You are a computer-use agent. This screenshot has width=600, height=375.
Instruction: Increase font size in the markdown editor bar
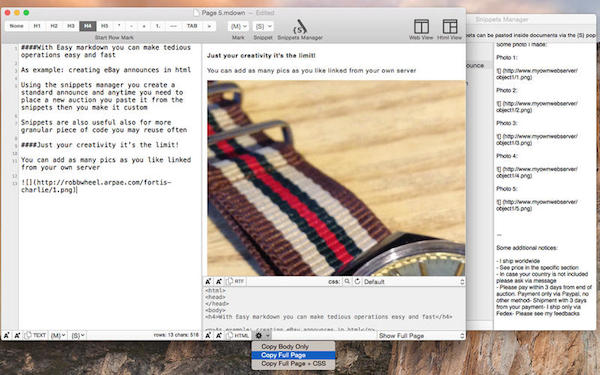tap(7, 335)
